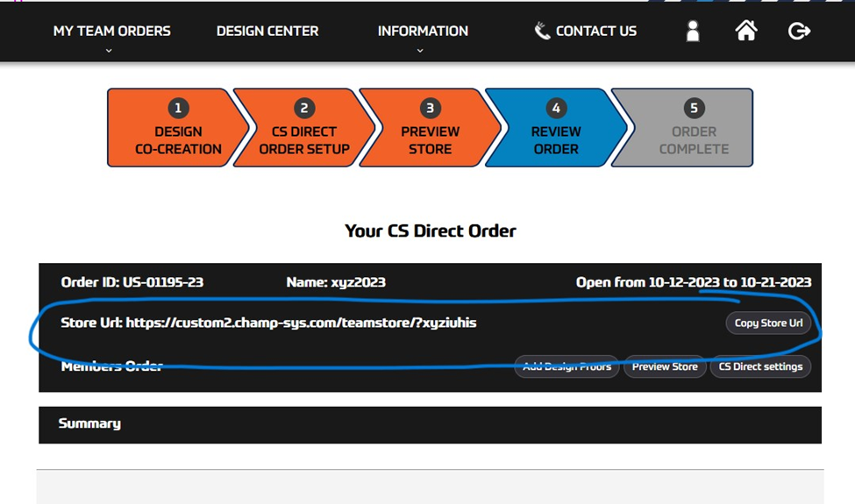Viewport: 855px width, 504px height.
Task: Click step 2 number circle
Action: pos(304,108)
